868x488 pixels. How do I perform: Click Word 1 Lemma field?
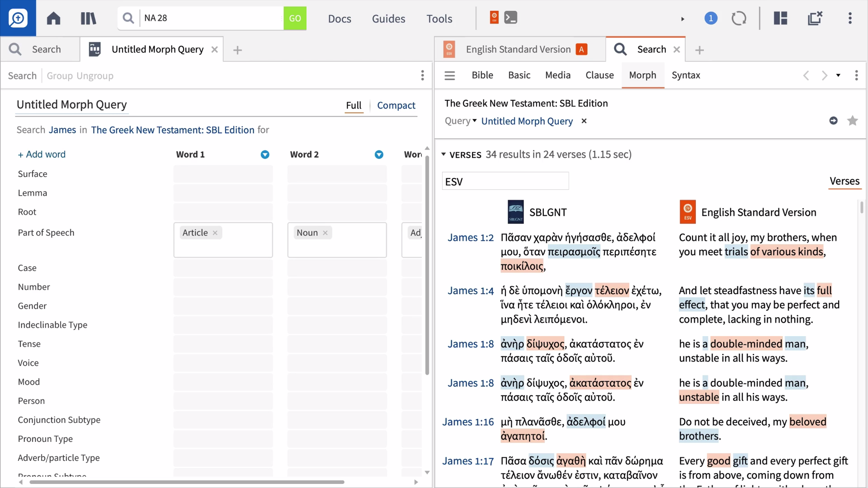[223, 193]
